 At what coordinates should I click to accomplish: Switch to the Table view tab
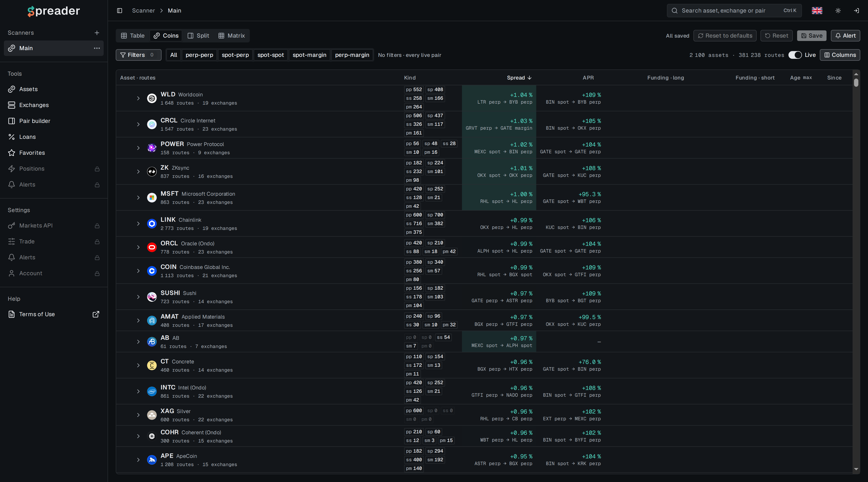click(133, 36)
